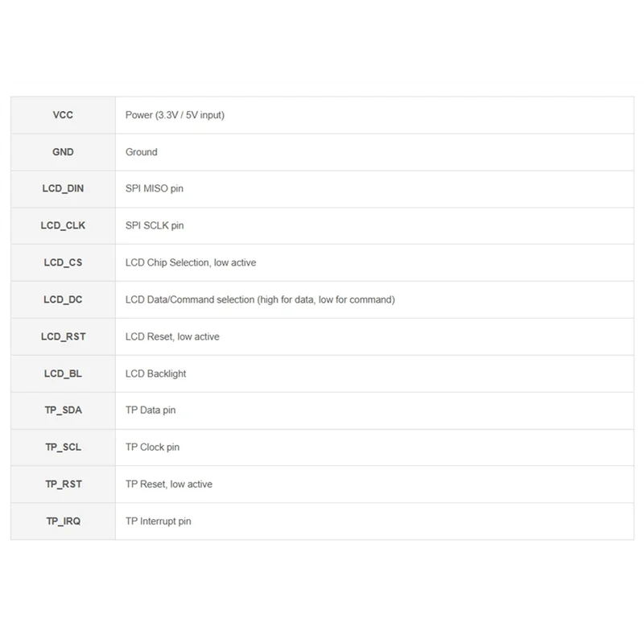Click the "SPI MISO pin" description

point(155,188)
